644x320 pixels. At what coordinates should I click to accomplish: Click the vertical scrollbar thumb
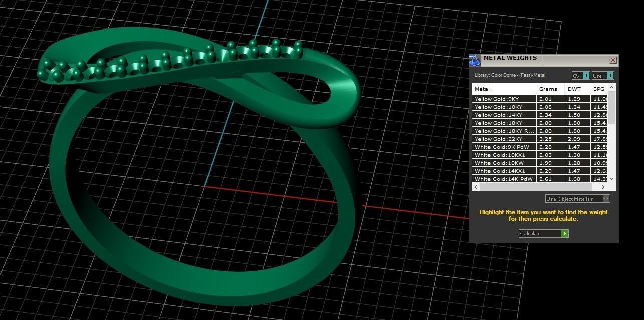click(612, 108)
